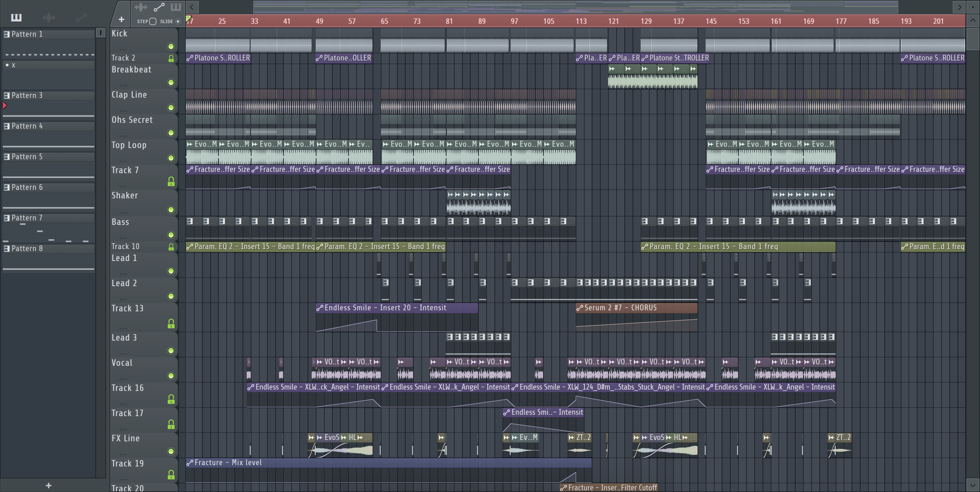
Task: Select the Lead 2 track header
Action: (144, 290)
